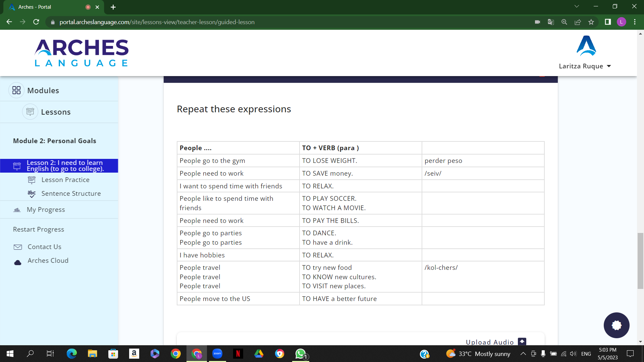Open Arches Cloud
644x362 pixels.
(48, 260)
